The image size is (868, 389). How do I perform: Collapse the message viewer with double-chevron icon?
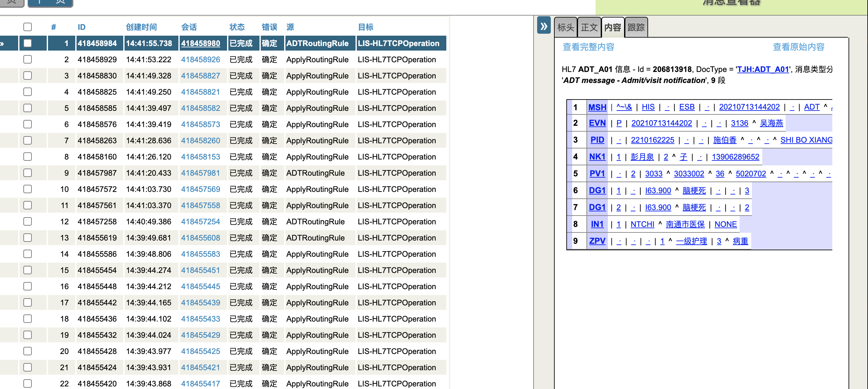[x=544, y=26]
